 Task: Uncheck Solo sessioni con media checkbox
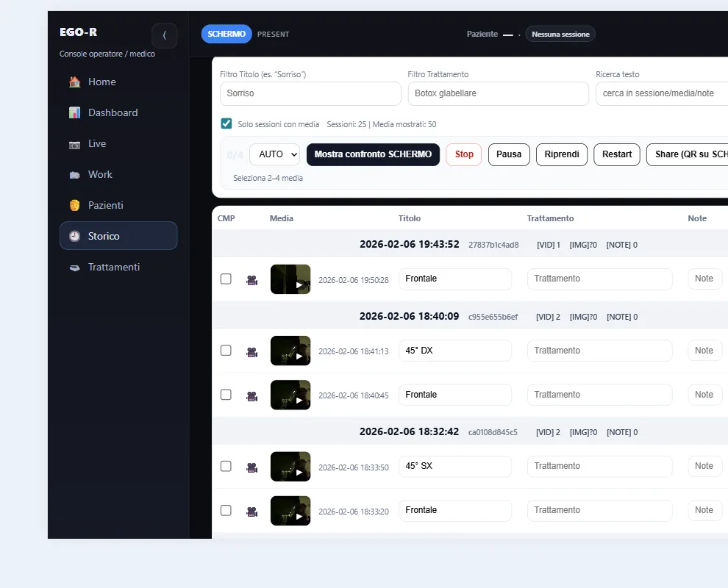(x=226, y=123)
